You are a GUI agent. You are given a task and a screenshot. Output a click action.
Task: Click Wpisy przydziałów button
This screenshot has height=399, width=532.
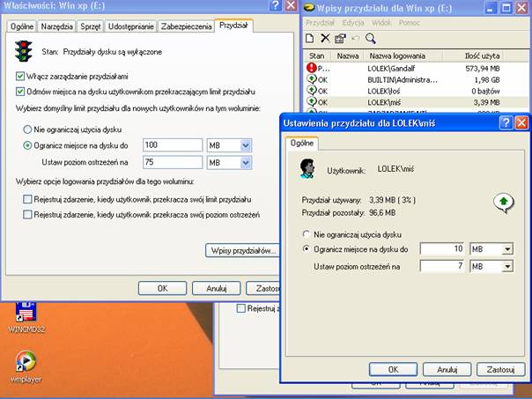(243, 251)
